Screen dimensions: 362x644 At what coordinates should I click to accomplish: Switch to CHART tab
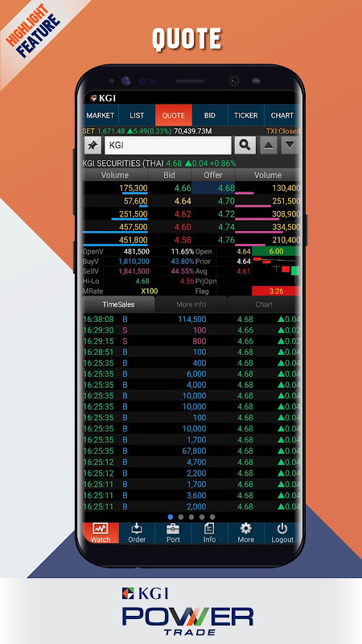tap(282, 115)
